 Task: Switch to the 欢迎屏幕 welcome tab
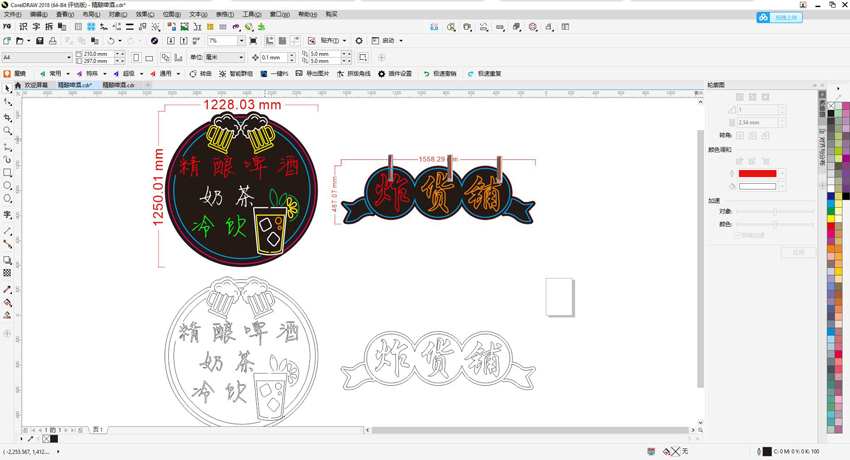click(36, 85)
